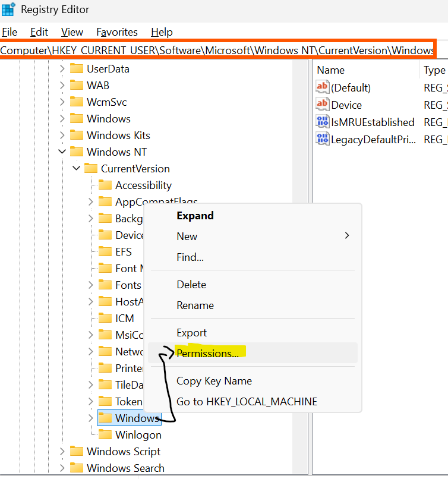Select the WcmSvc folder icon
This screenshot has height=479, width=448.
(76, 102)
